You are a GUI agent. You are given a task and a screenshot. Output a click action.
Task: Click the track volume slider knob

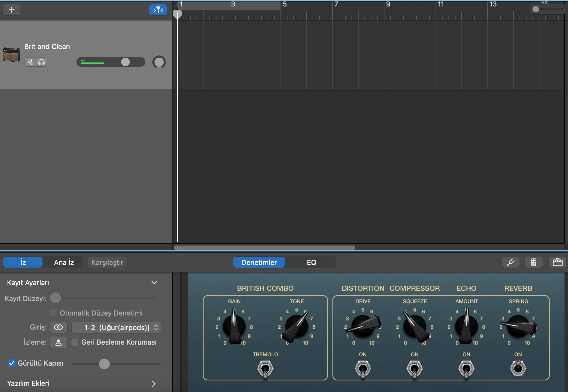[125, 62]
